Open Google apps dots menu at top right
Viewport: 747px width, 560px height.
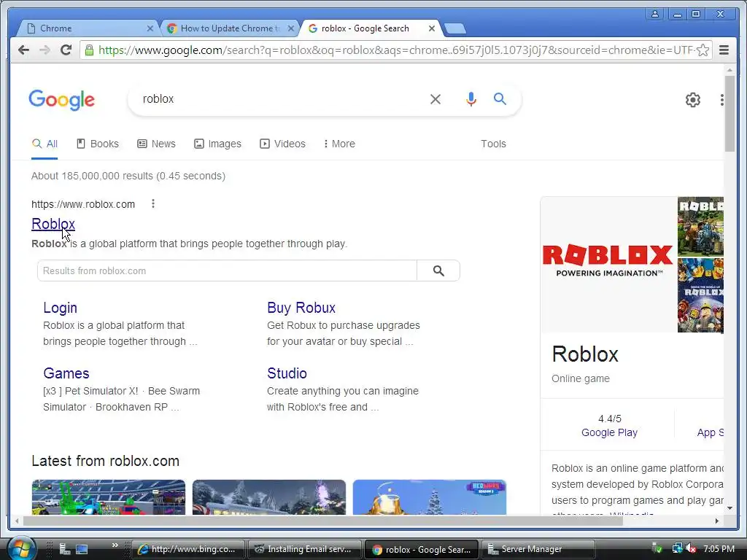(721, 99)
